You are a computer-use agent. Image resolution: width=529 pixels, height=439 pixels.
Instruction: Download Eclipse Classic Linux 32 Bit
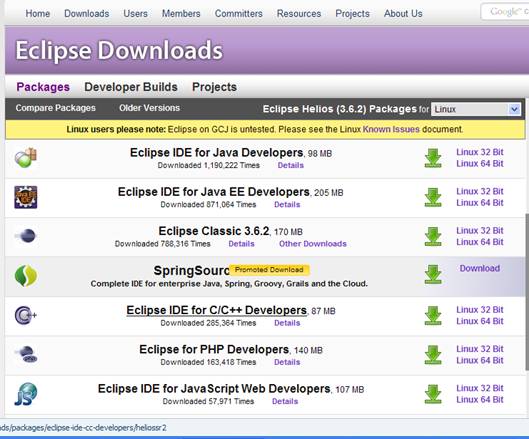[x=479, y=231]
